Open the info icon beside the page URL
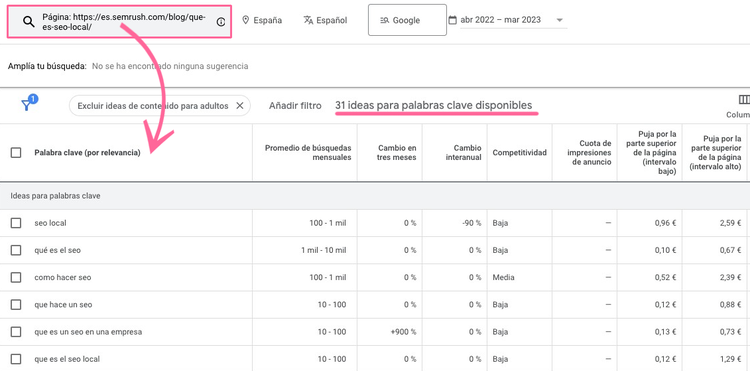The image size is (750, 371). 221,22
